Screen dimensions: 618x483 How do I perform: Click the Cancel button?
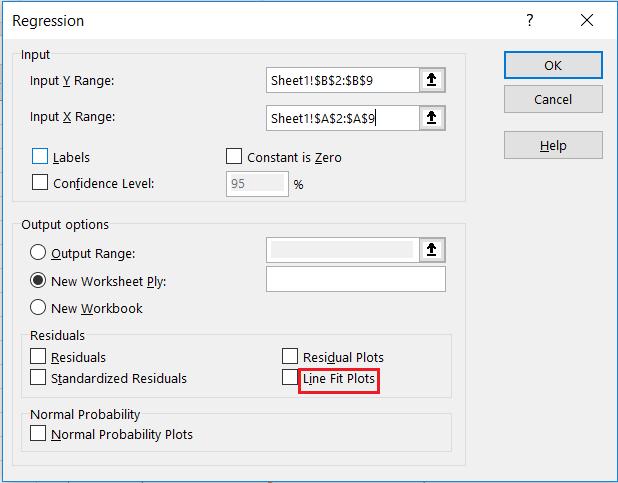click(553, 99)
